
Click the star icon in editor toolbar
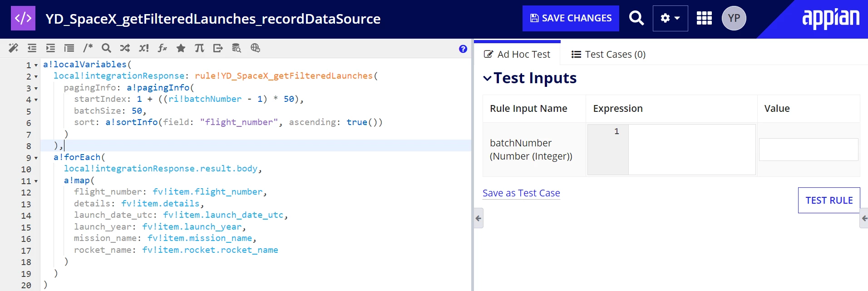[x=181, y=48]
